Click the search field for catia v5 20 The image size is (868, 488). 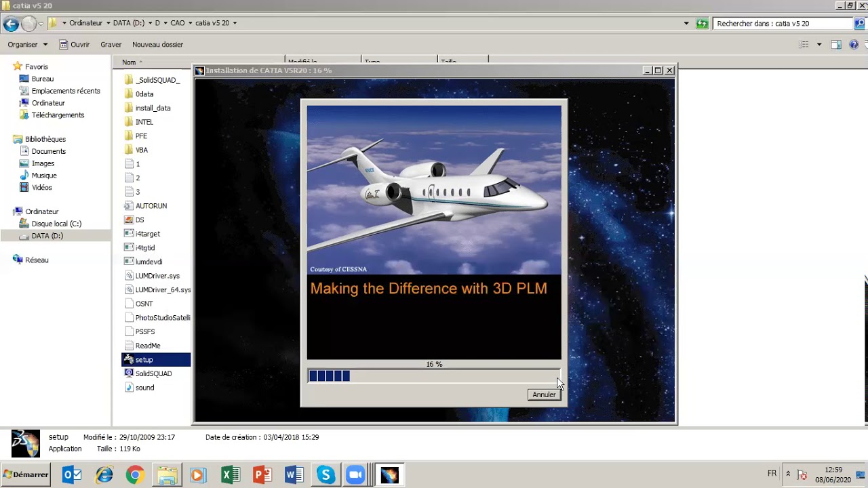[783, 23]
